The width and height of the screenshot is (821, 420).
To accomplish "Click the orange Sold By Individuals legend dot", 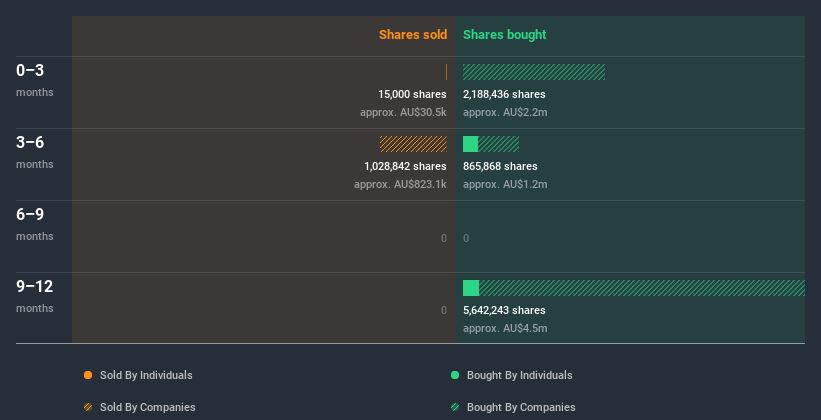I will coord(88,375).
